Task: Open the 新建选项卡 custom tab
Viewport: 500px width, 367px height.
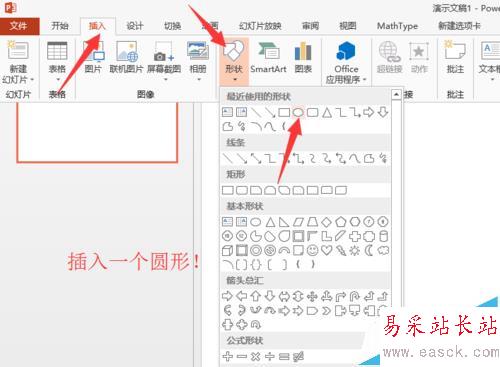Action: pyautogui.click(x=459, y=26)
